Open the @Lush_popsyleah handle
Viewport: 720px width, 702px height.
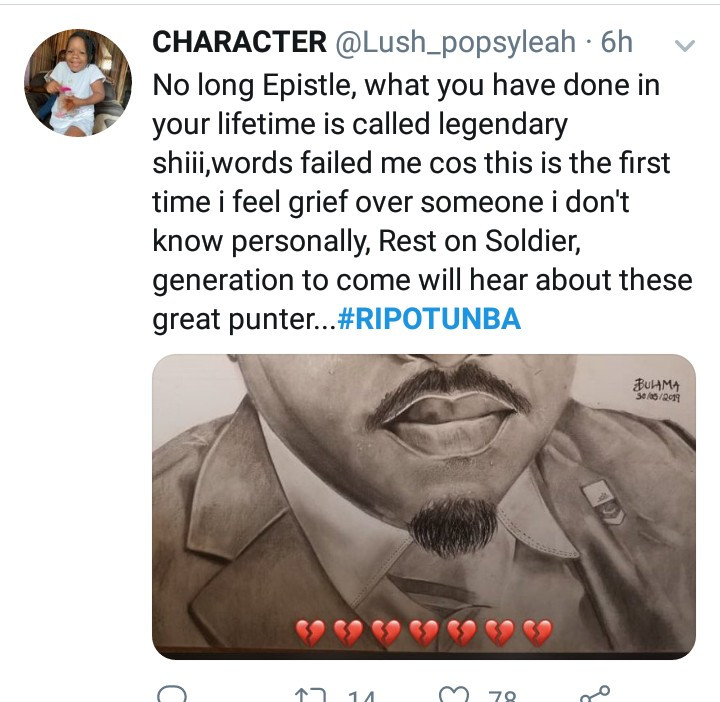pyautogui.click(x=456, y=43)
